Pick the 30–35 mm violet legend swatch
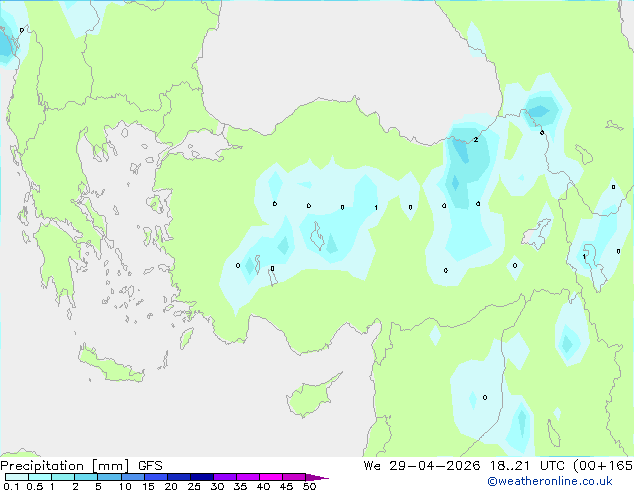The image size is (634, 490). (225, 477)
